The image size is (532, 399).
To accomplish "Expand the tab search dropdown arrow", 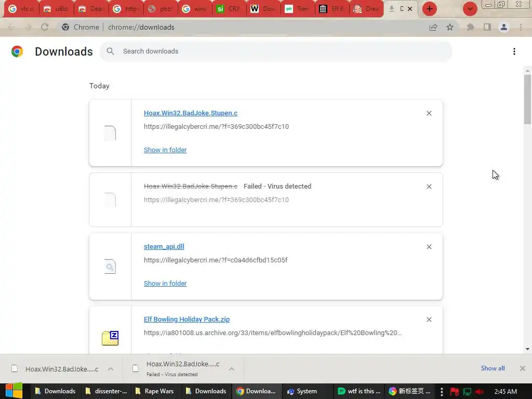I will [470, 9].
